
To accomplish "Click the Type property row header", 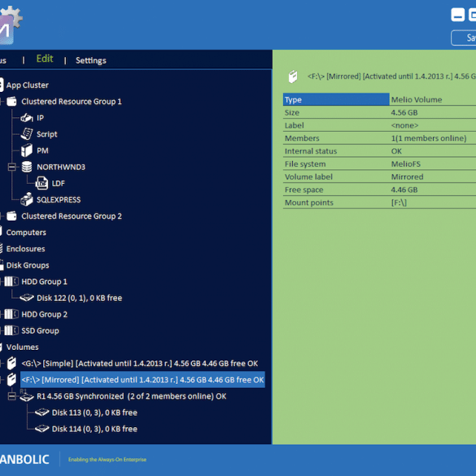I will click(336, 99).
